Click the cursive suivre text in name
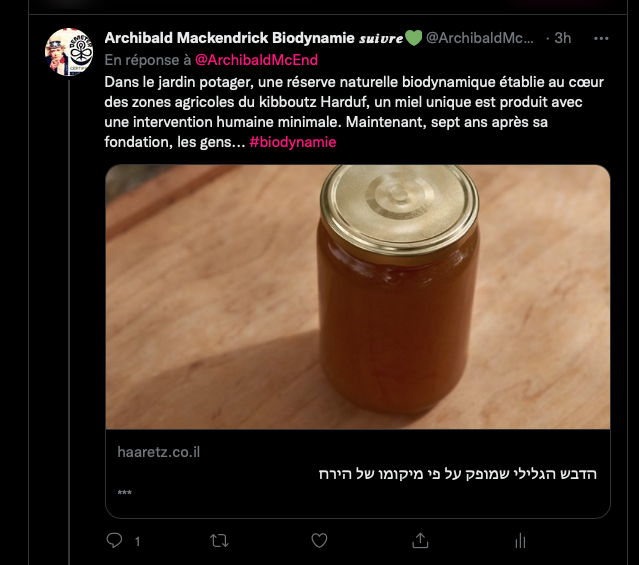Viewport: 639px width, 565px height. tap(379, 39)
